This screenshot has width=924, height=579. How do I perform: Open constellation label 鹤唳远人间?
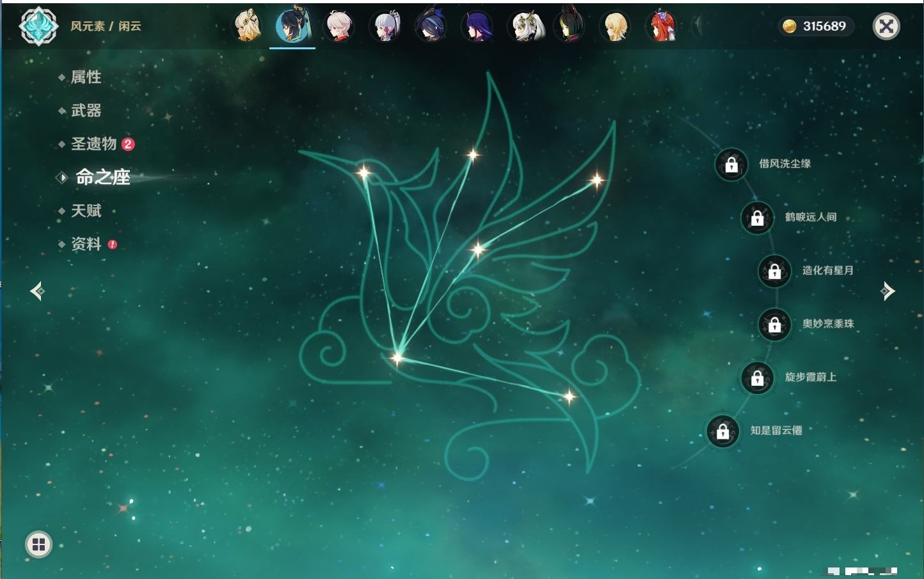click(811, 217)
